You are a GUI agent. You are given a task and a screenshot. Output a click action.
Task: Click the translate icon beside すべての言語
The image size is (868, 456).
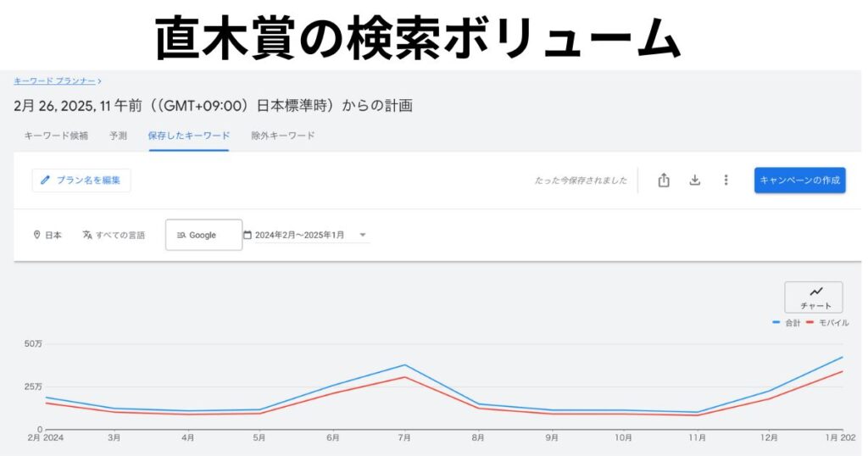click(x=87, y=235)
